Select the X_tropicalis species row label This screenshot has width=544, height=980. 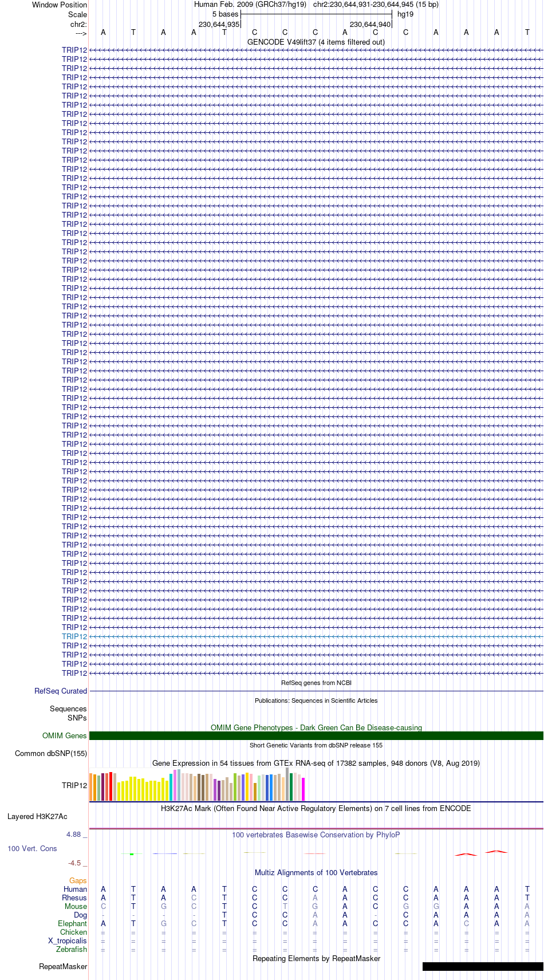click(x=68, y=940)
